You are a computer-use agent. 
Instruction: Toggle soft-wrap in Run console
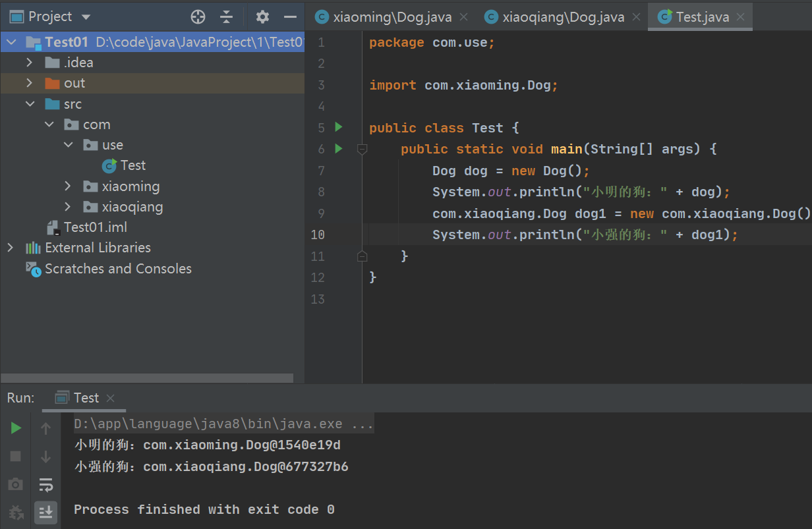pos(45,485)
